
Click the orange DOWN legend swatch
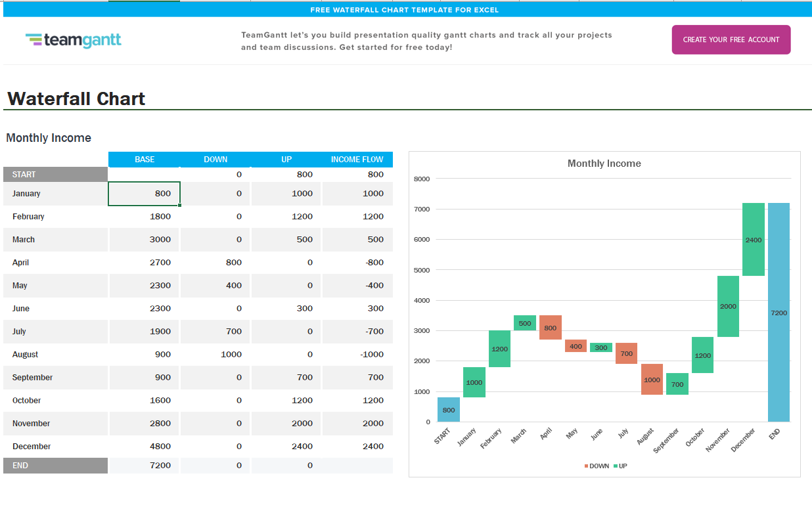(587, 466)
